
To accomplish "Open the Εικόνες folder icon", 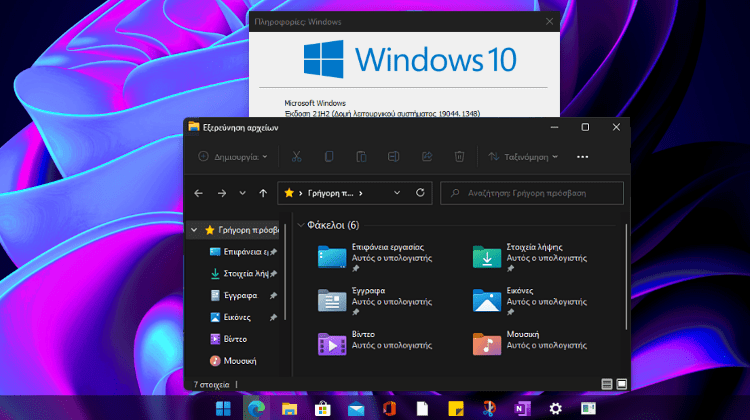I will [x=487, y=300].
